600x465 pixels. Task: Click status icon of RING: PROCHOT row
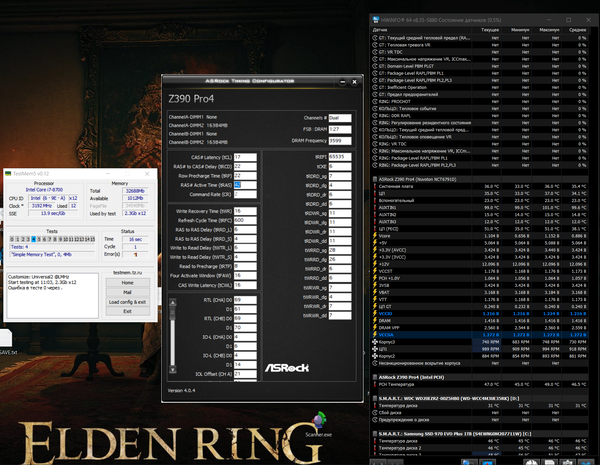coord(375,101)
